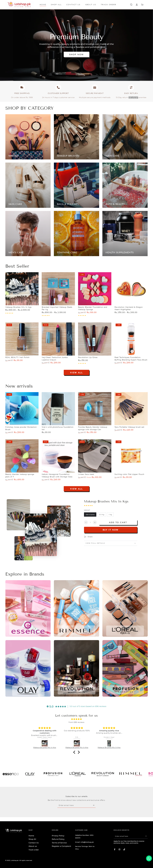153x868 pixels.
Task: Choose the 1 kg weight option
Action: click(x=110, y=515)
